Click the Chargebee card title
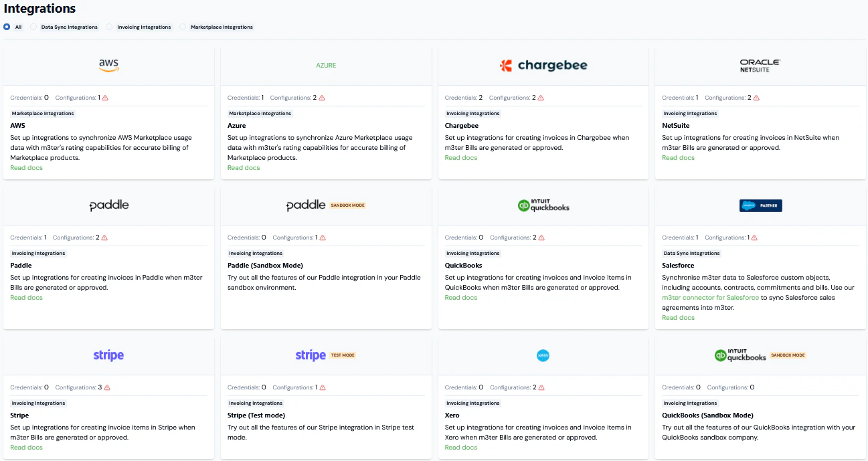868x461 pixels. click(462, 126)
